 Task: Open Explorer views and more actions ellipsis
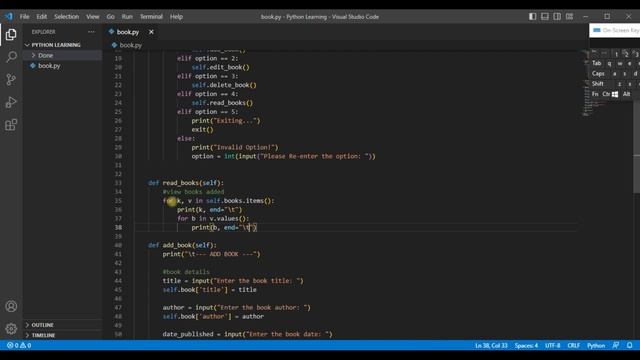click(91, 32)
